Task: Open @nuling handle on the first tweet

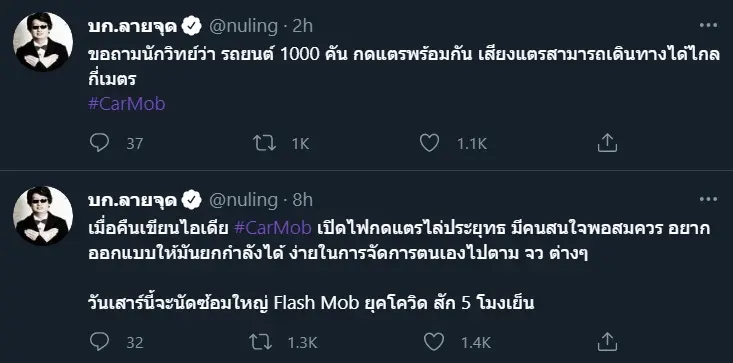Action: tap(243, 26)
